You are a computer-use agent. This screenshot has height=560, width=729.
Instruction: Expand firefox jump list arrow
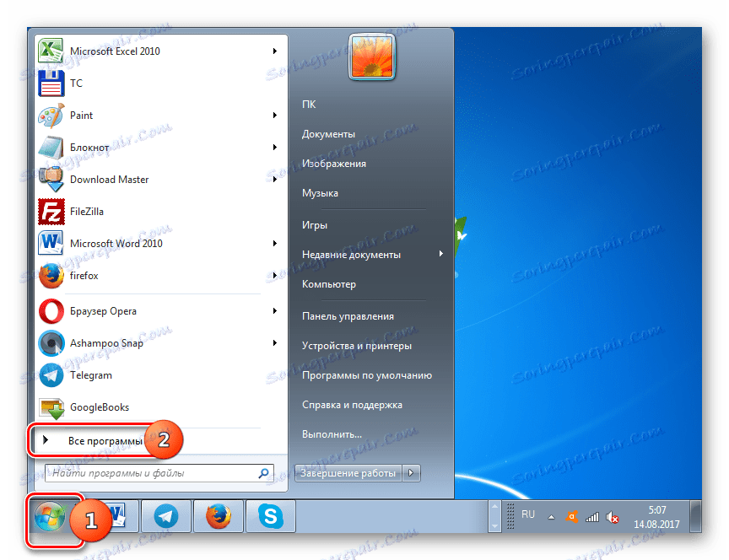[x=275, y=276]
